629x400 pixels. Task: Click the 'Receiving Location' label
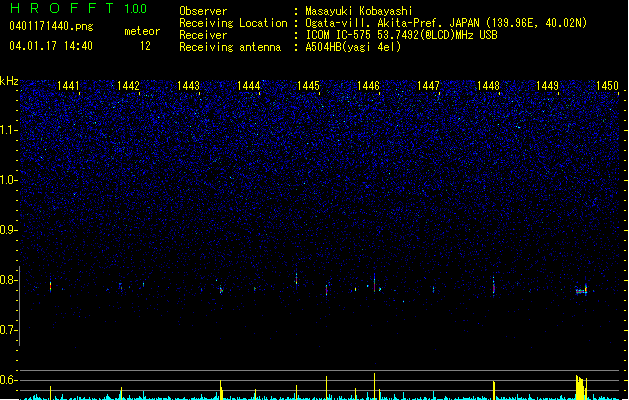[233, 23]
